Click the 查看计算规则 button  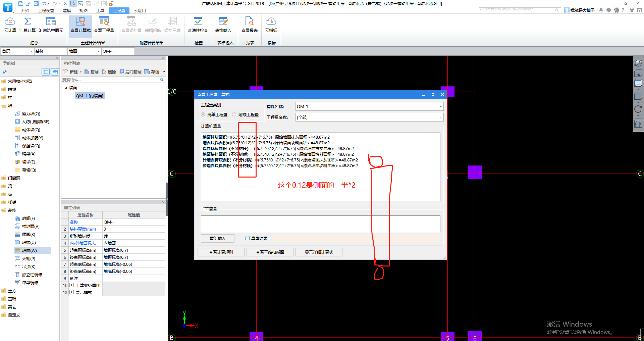221,252
